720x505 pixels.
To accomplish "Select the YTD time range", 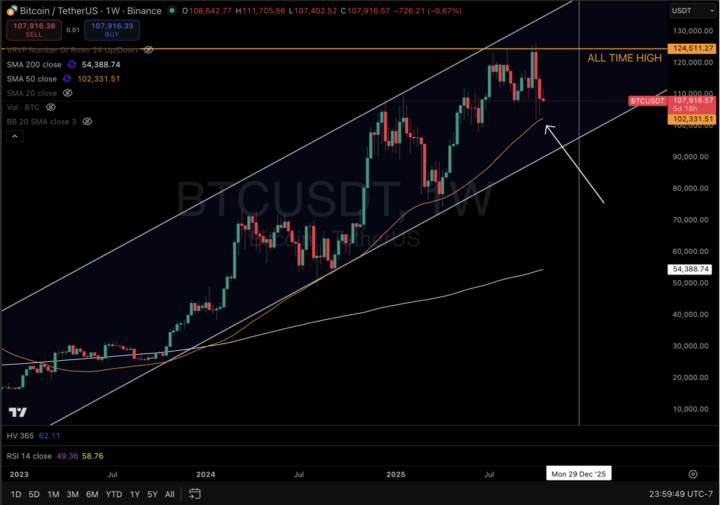I will point(114,494).
